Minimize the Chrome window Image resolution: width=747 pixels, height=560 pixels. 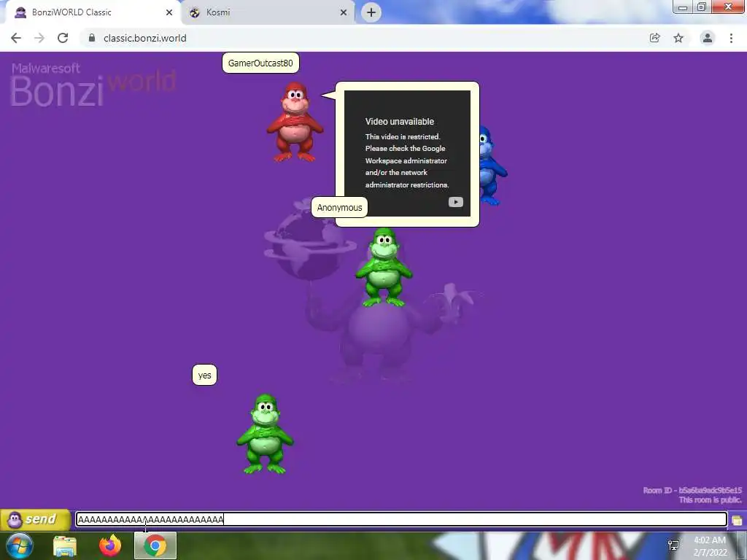coord(683,7)
